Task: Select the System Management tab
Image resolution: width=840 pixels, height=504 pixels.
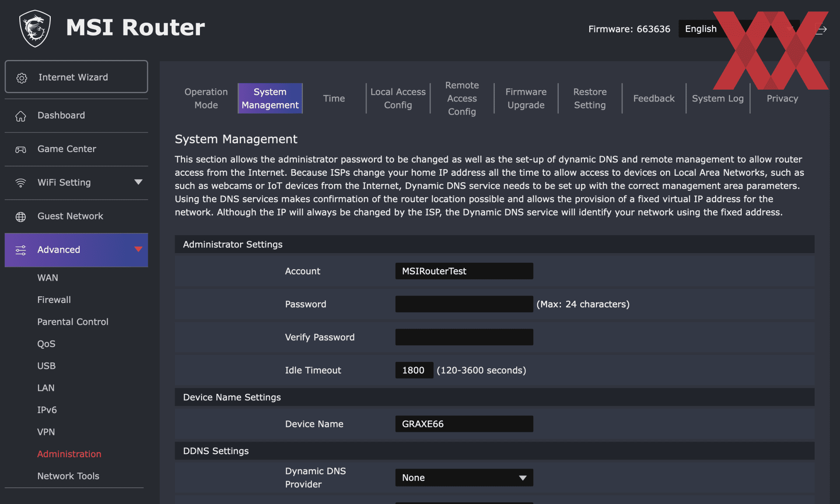Action: click(270, 98)
